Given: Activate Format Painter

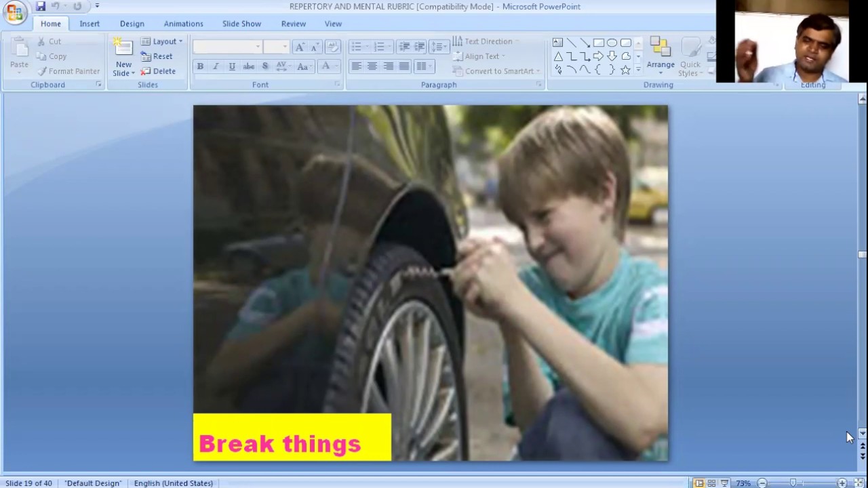Looking at the screenshot, I should (x=68, y=71).
